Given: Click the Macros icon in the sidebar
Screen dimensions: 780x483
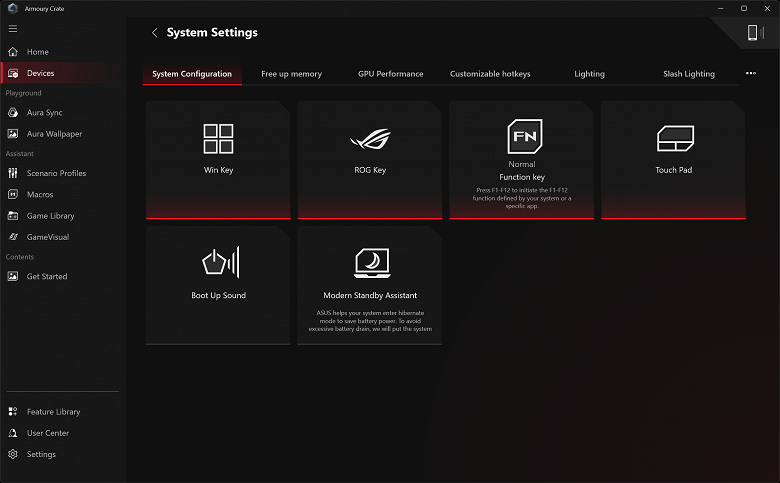Looking at the screenshot, I should [13, 194].
